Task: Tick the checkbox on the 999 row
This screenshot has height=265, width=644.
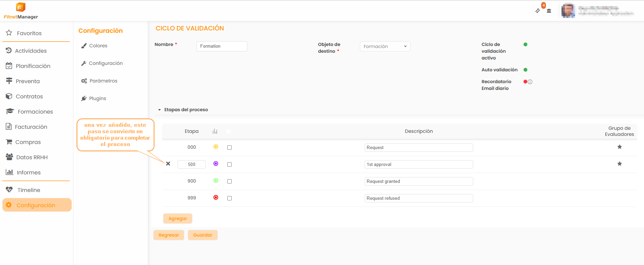Action: coord(229,198)
